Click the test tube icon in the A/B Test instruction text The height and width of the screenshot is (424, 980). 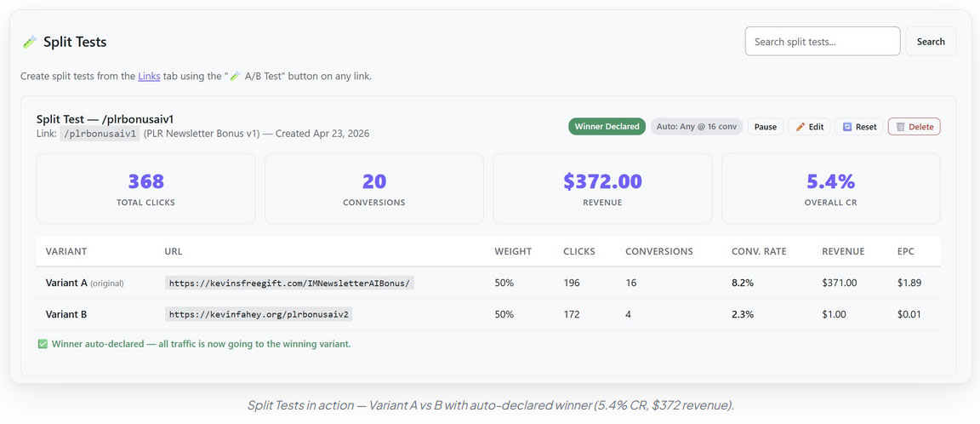pyautogui.click(x=236, y=77)
